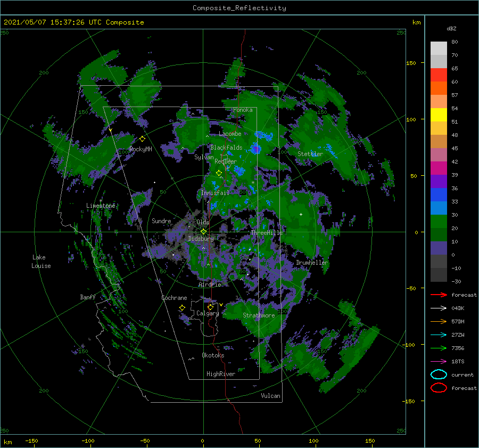This screenshot has width=479, height=448.
Task: Select the magenta swatch near the 42 label
Action: (439, 168)
